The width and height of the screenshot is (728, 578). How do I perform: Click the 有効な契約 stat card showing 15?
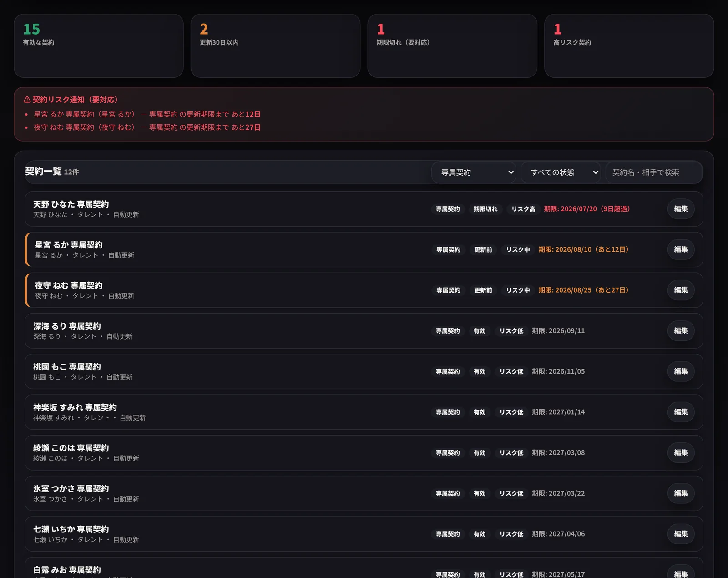point(99,46)
